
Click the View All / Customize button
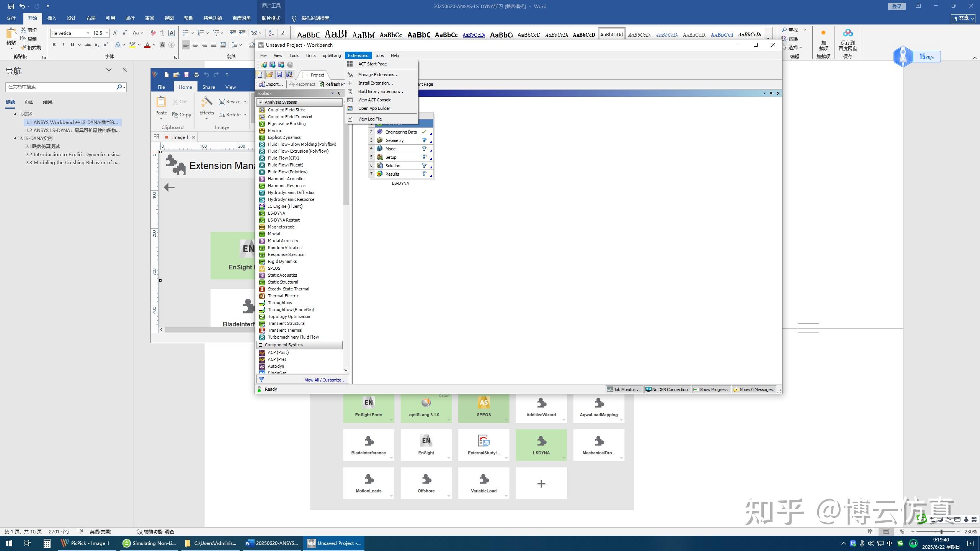click(x=325, y=380)
